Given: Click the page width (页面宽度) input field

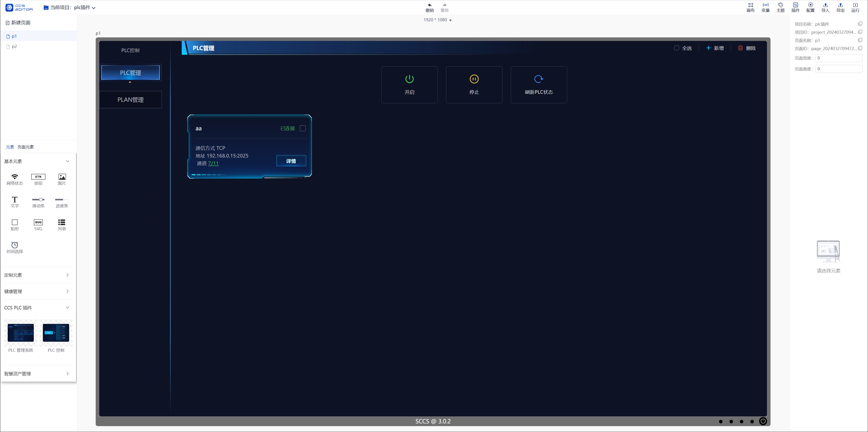Looking at the screenshot, I should 839,58.
